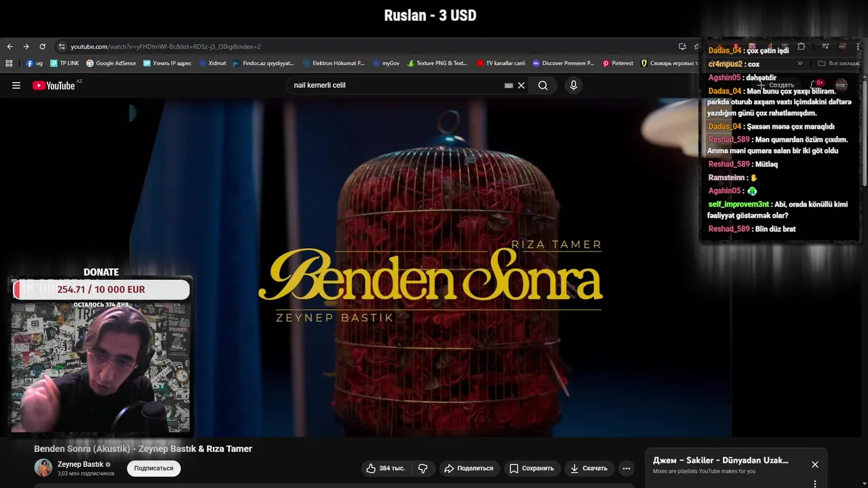Screen dimensions: 868x488
Task: Close the Джем – Sakiler playlist panel
Action: click(x=815, y=464)
